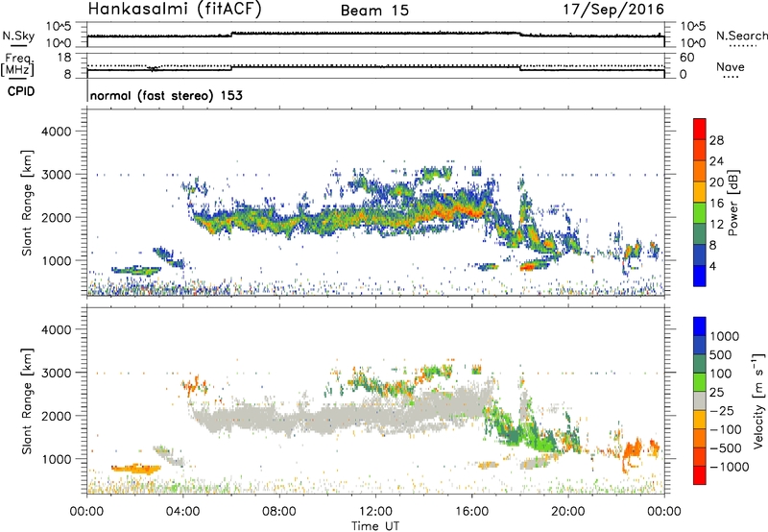Click the 500 label on velocity colorbar
The width and height of the screenshot is (768, 532).
[722, 355]
